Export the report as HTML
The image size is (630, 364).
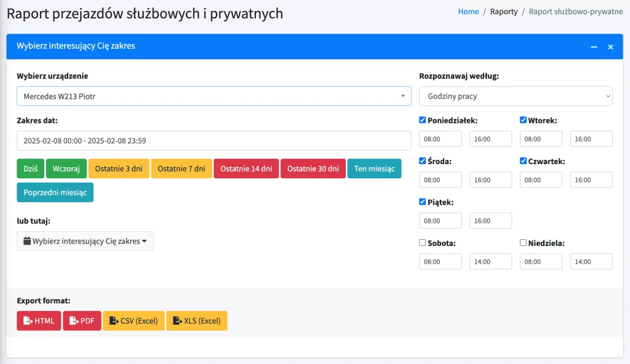point(39,320)
